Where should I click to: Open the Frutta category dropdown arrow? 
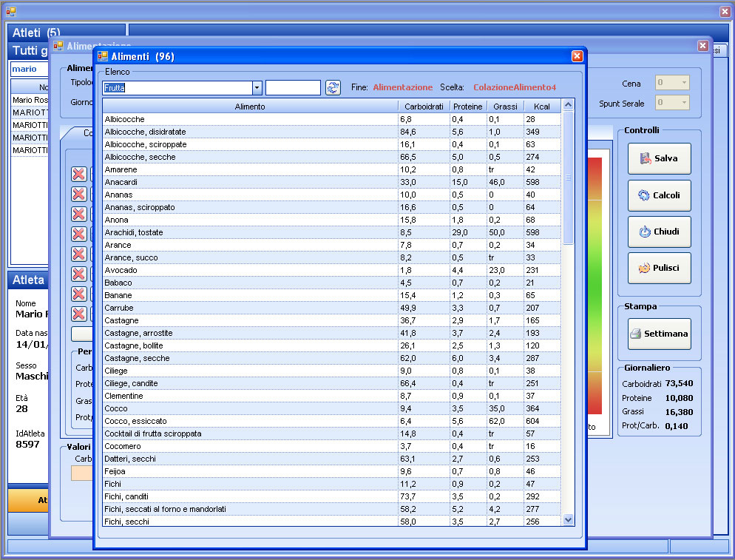[x=257, y=88]
